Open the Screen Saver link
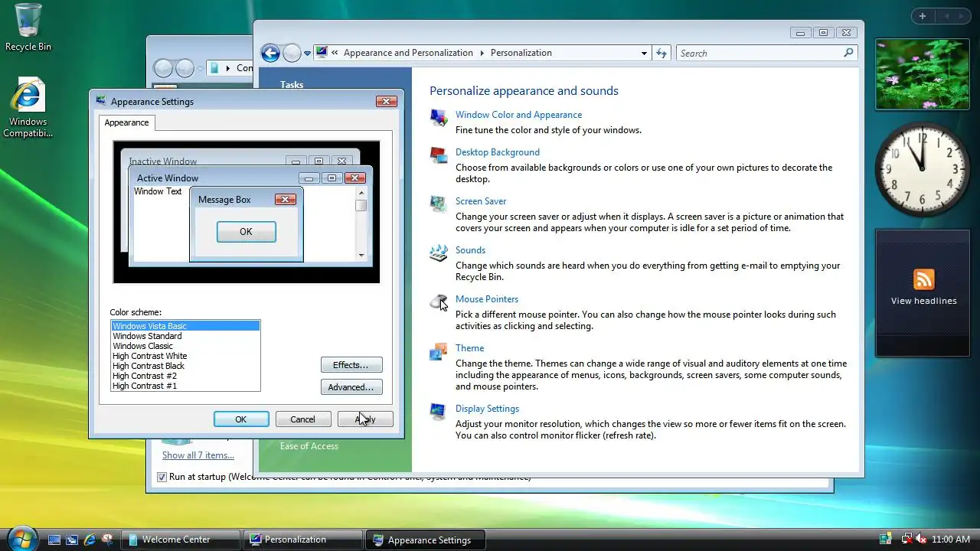This screenshot has height=551, width=980. pos(481,201)
